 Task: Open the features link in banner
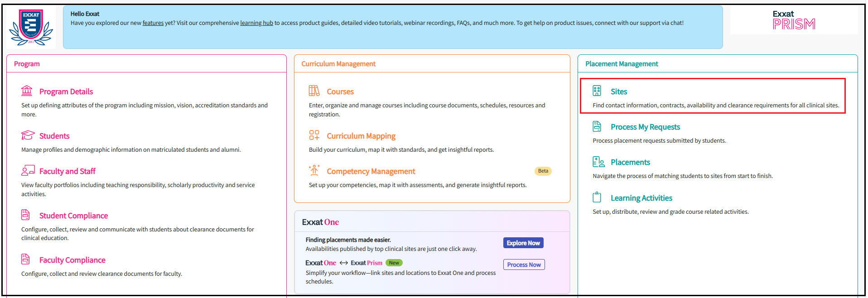[153, 23]
